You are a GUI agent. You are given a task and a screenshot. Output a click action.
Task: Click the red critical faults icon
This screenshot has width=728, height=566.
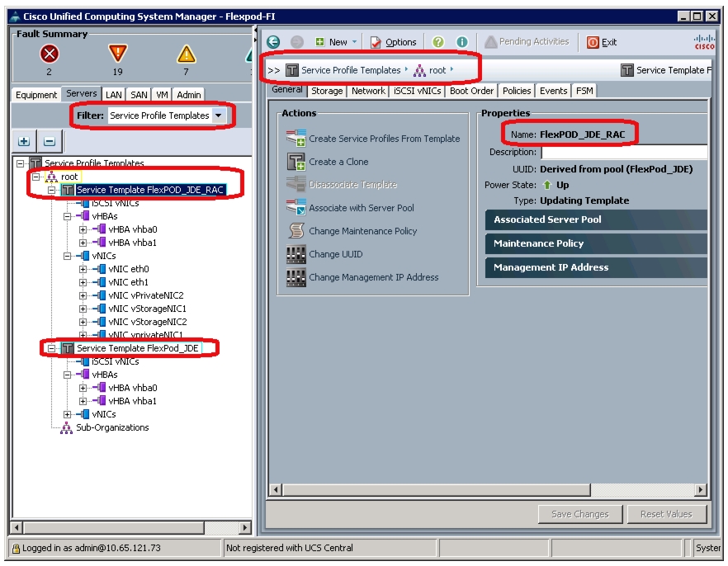(x=50, y=54)
